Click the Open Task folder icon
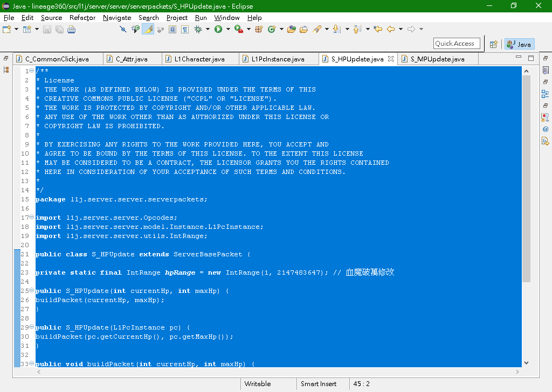The height and width of the screenshot is (392, 552). coord(303,30)
